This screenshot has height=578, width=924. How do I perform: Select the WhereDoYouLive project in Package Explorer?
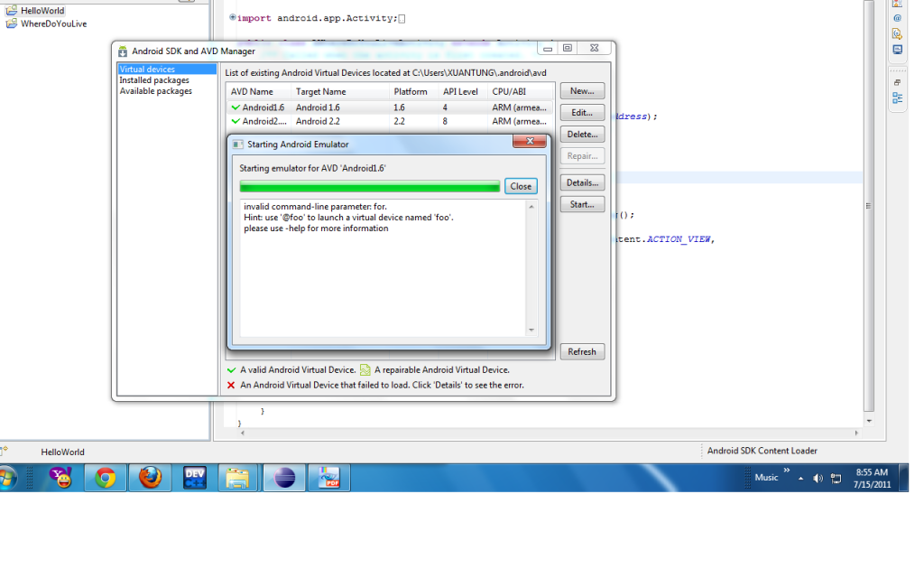(53, 23)
